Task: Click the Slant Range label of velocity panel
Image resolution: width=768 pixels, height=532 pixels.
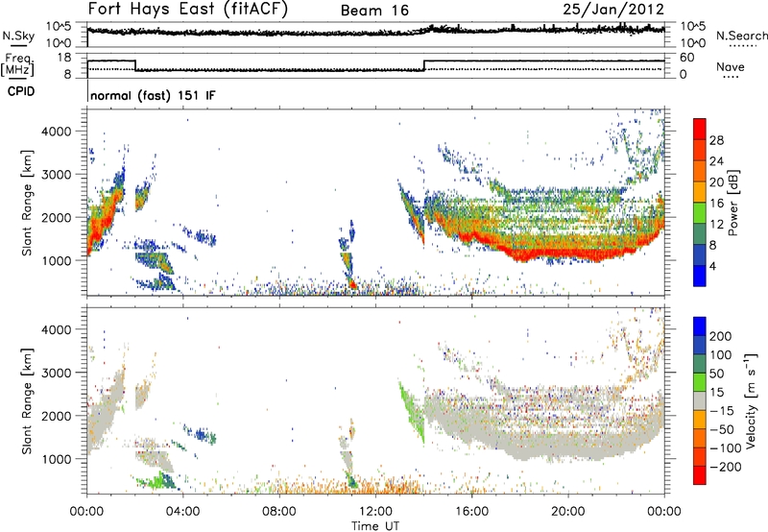Action: (x=26, y=401)
